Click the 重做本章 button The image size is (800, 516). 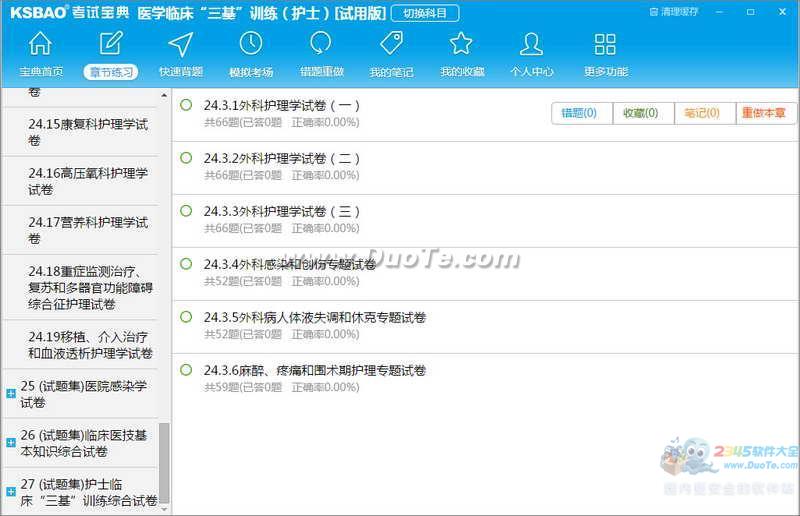coord(765,113)
